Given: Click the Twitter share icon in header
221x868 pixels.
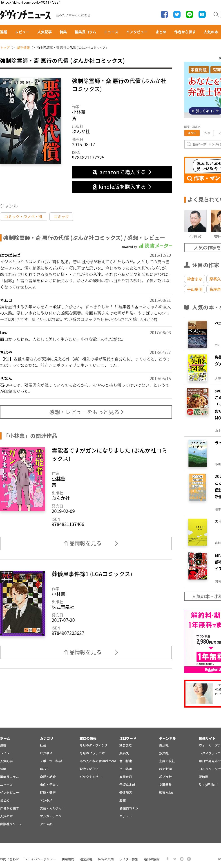Looking at the screenshot, I should tap(177, 14).
